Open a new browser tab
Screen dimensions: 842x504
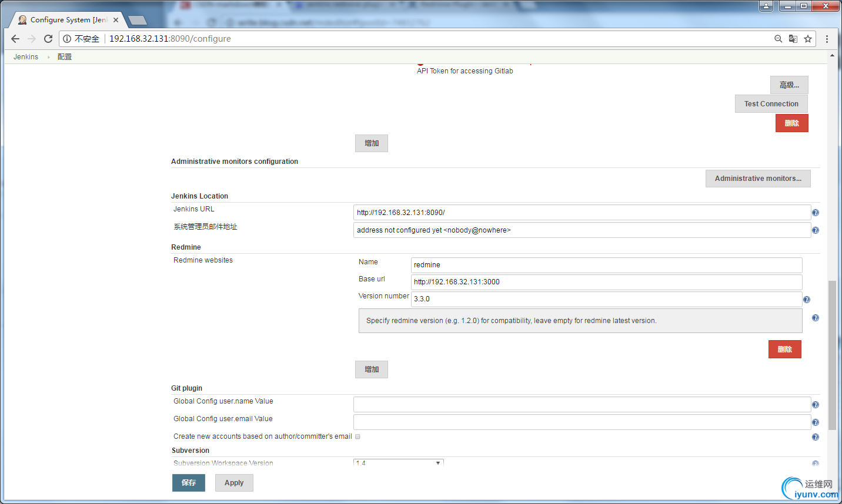pos(137,21)
